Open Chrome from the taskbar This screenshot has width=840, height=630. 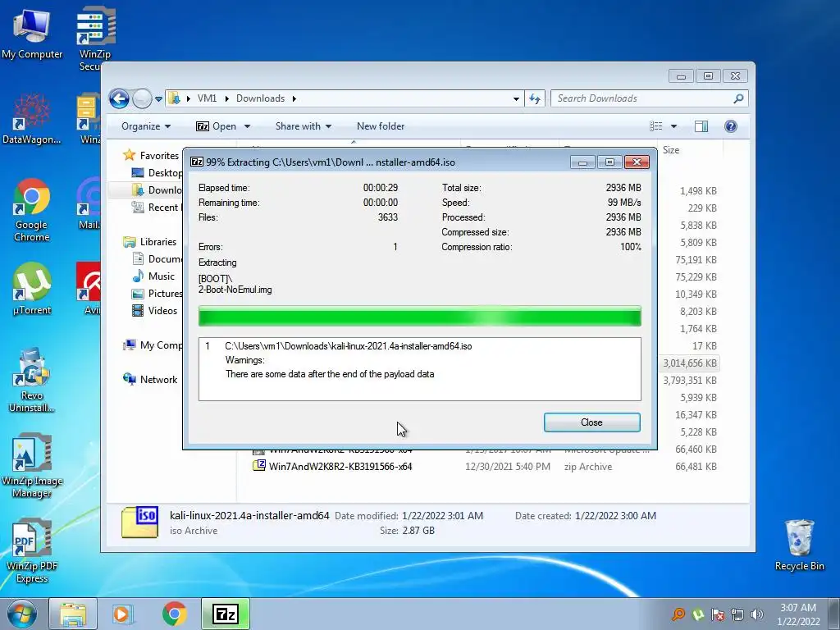[x=174, y=614]
